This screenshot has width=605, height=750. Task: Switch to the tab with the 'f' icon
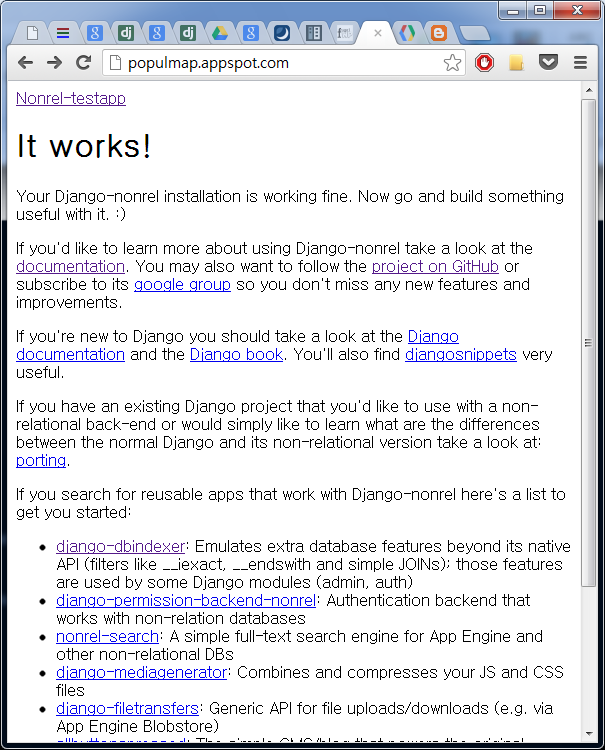(x=344, y=33)
